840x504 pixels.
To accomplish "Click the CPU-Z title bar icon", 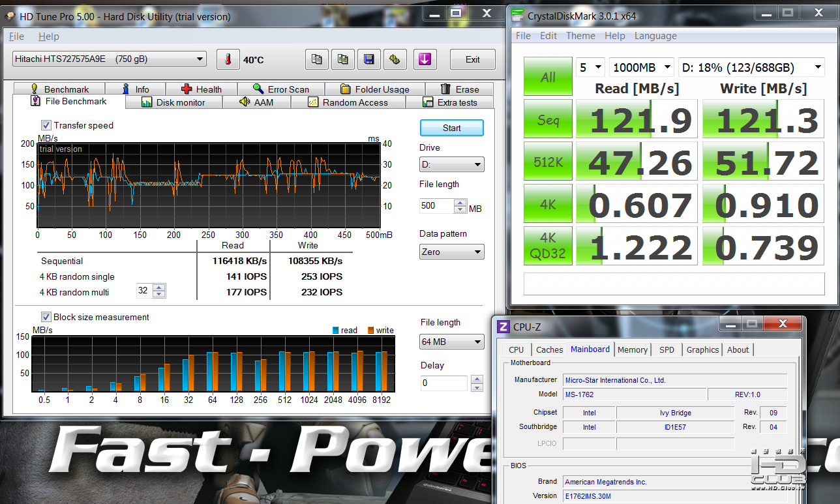I will (503, 326).
